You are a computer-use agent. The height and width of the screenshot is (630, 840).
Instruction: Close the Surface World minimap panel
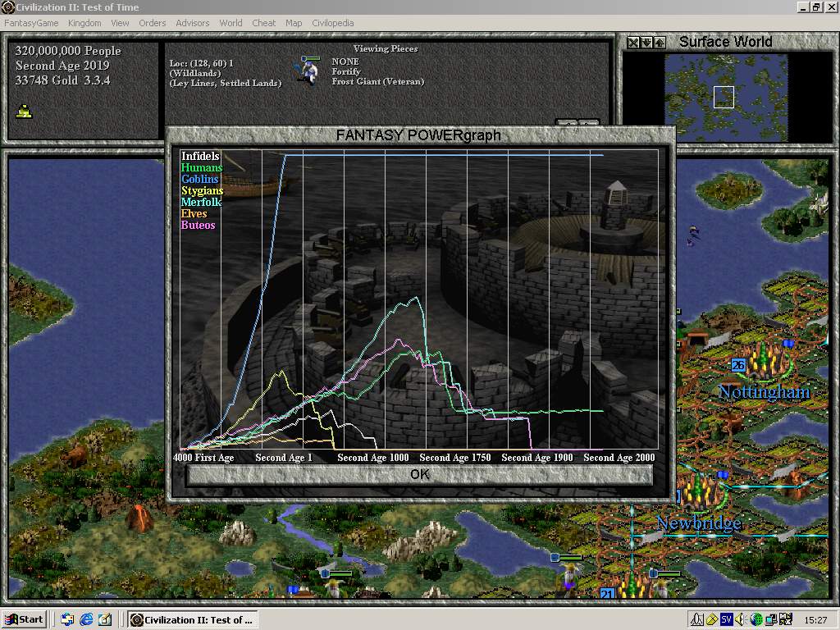coord(633,43)
